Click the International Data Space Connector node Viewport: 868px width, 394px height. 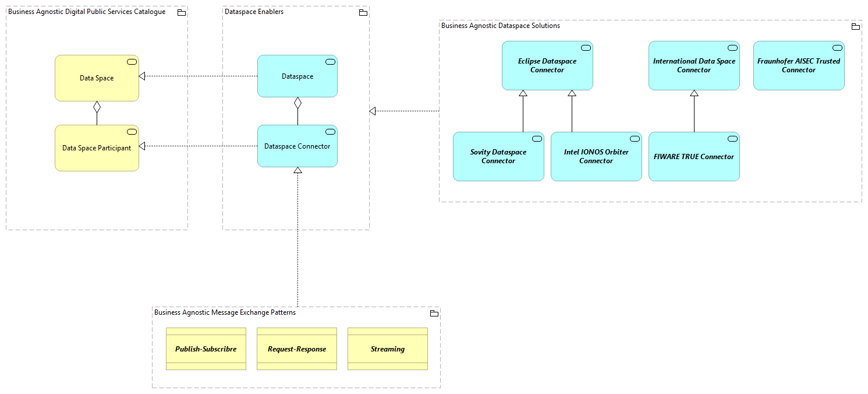(x=694, y=65)
